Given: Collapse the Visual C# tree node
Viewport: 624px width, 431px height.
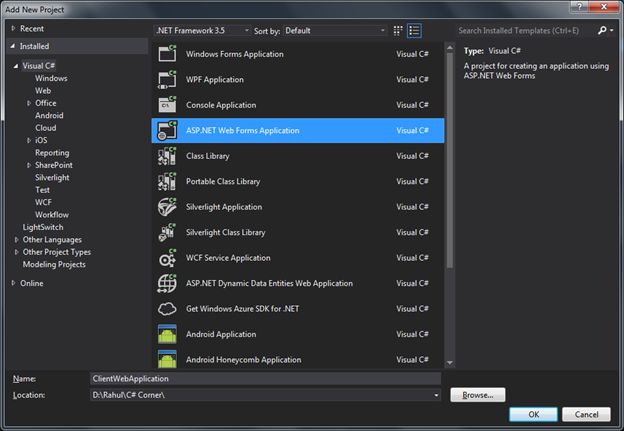Looking at the screenshot, I should click(16, 66).
